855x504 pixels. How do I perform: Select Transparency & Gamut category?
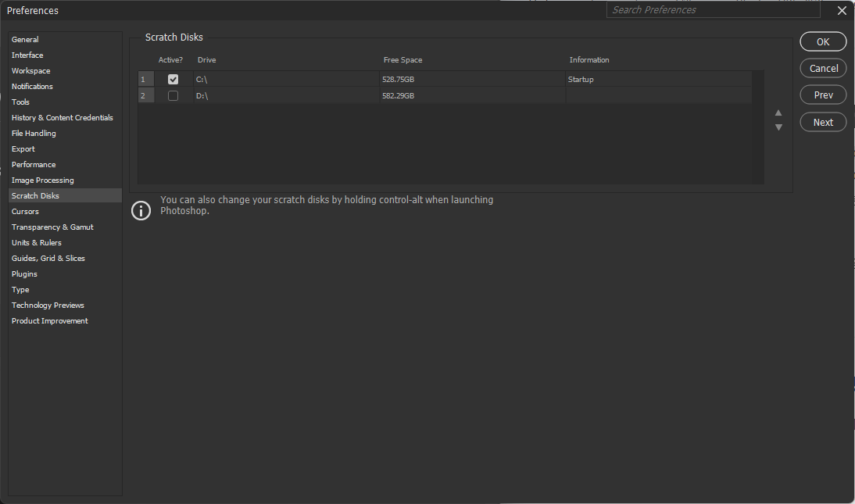(x=52, y=227)
